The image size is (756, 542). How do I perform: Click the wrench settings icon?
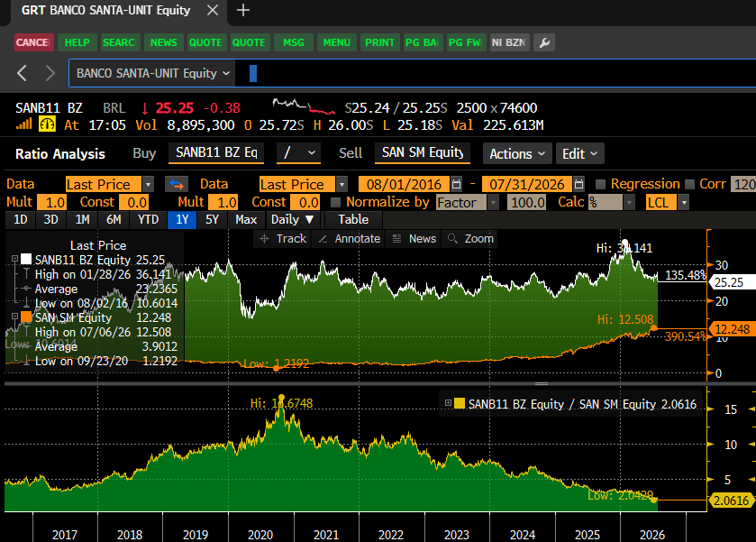(544, 42)
